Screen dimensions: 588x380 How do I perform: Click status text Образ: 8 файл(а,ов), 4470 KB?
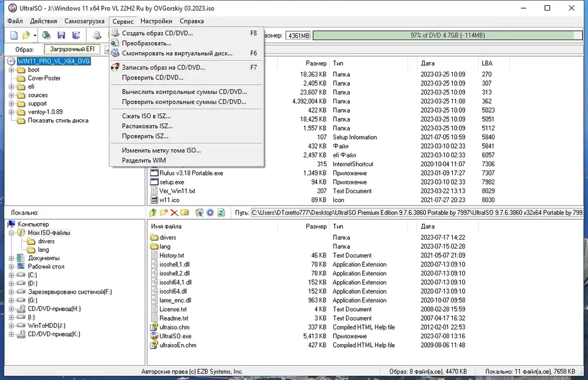pyautogui.click(x=428, y=371)
